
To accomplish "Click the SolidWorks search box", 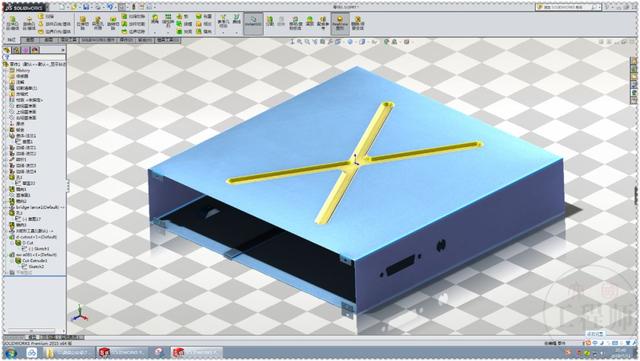I will [x=568, y=7].
